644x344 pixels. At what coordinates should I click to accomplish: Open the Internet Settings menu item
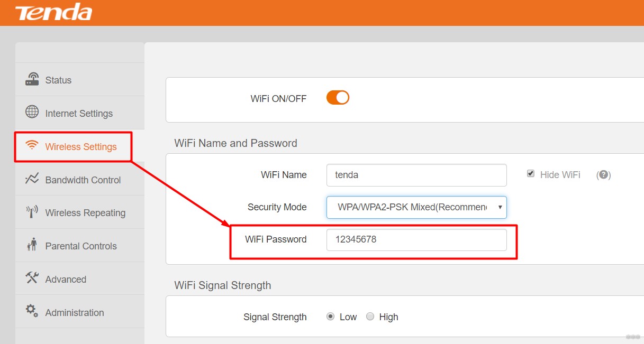79,113
